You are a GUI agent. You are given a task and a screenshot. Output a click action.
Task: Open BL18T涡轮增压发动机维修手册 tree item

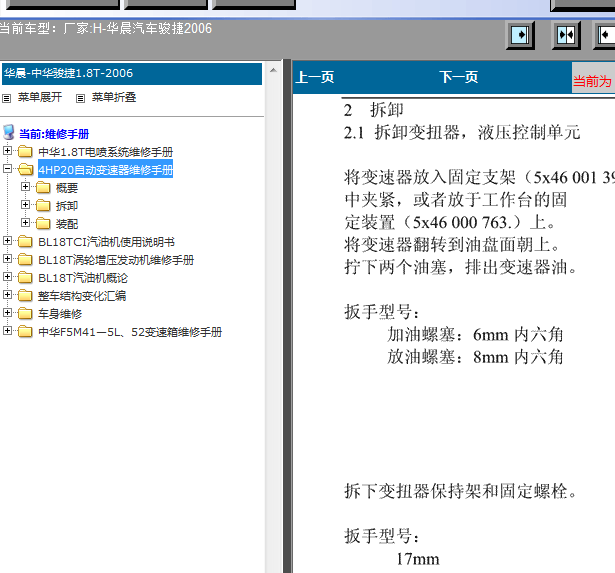click(116, 260)
